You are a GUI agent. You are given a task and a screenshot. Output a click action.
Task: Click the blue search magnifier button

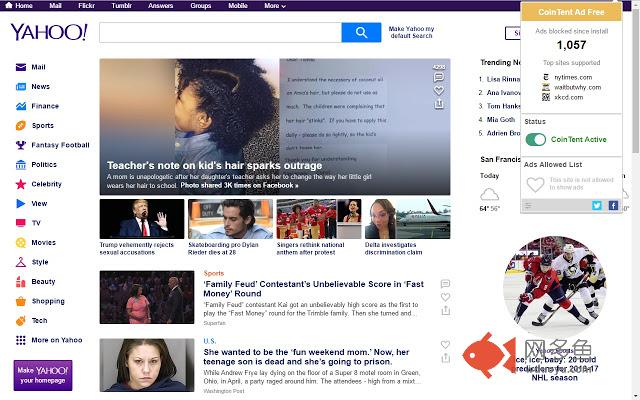pyautogui.click(x=355, y=33)
